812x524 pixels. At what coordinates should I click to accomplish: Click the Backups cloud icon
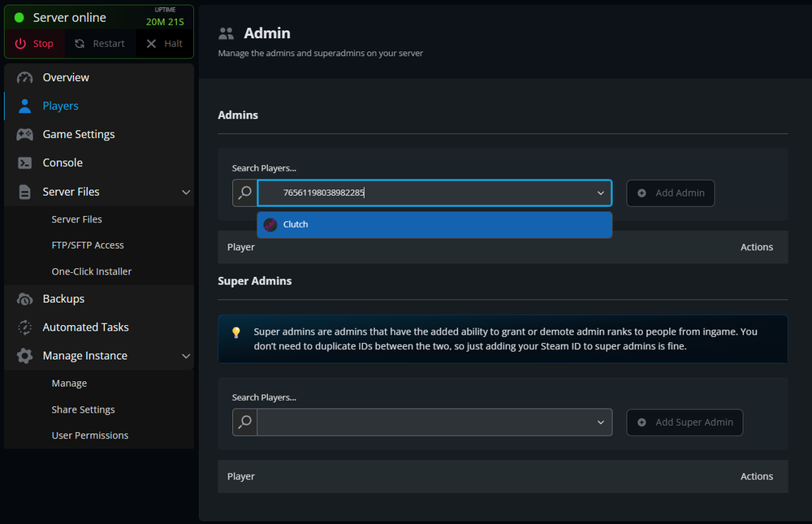tap(25, 299)
